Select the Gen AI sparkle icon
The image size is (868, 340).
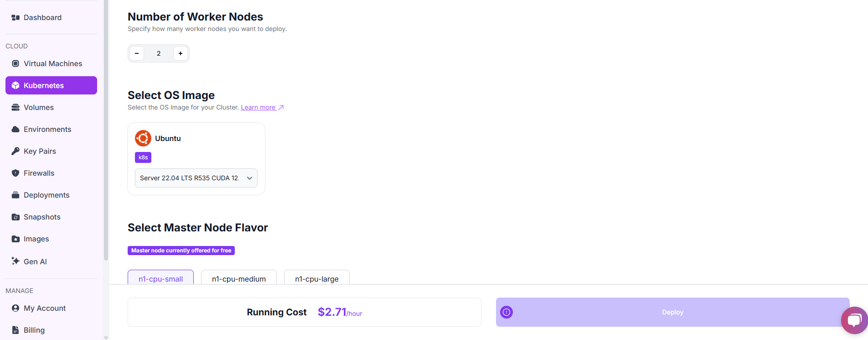(15, 261)
